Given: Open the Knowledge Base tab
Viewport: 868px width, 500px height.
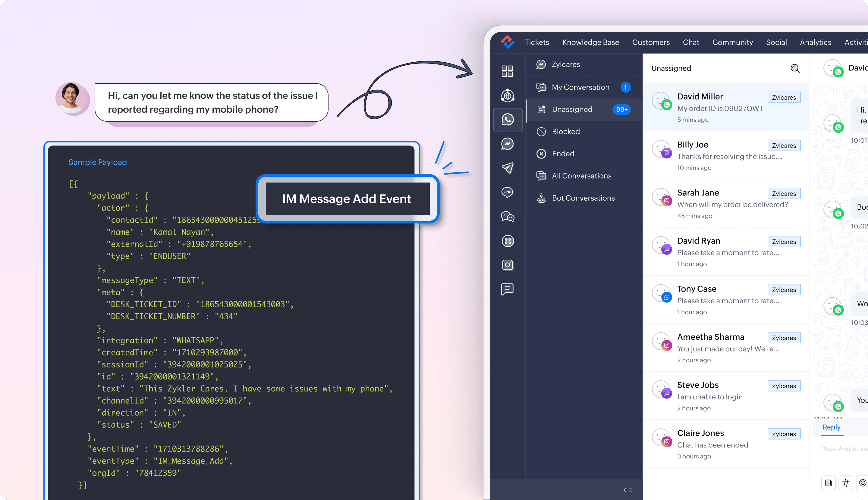Looking at the screenshot, I should point(590,42).
